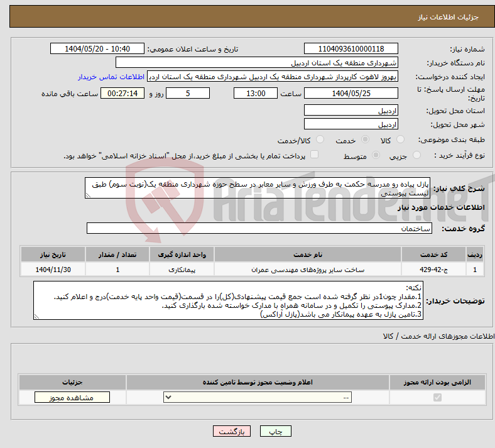This screenshot has height=448, width=495.
Task: Click the description box resize handle
Action: 88,196
